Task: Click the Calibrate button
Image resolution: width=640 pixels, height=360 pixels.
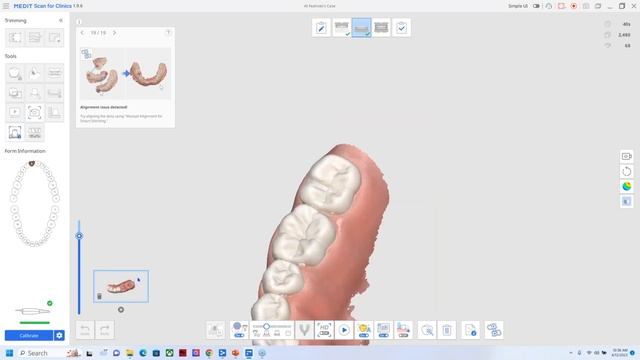Action: [x=29, y=336]
